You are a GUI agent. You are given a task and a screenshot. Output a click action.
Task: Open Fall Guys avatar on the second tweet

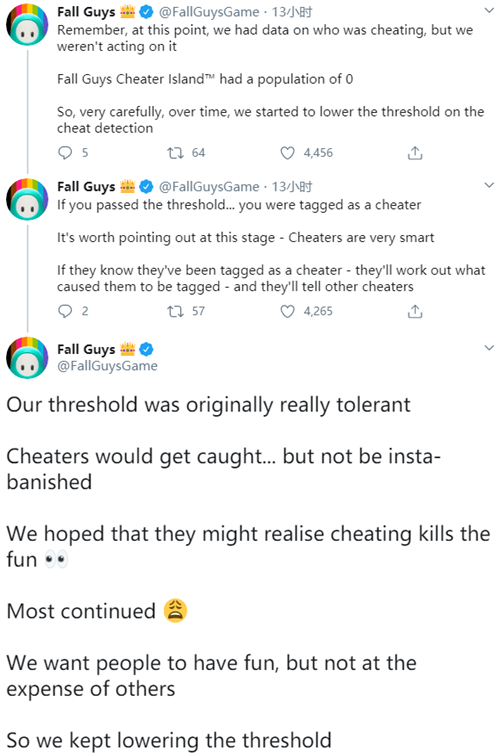point(27,199)
